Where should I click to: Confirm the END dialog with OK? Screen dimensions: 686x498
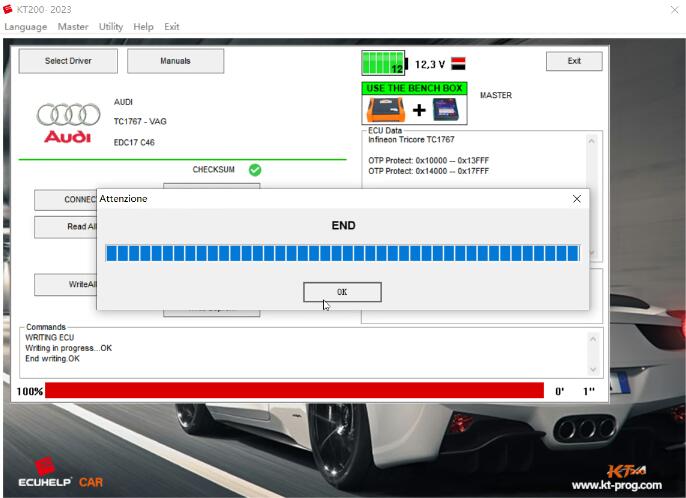coord(342,292)
